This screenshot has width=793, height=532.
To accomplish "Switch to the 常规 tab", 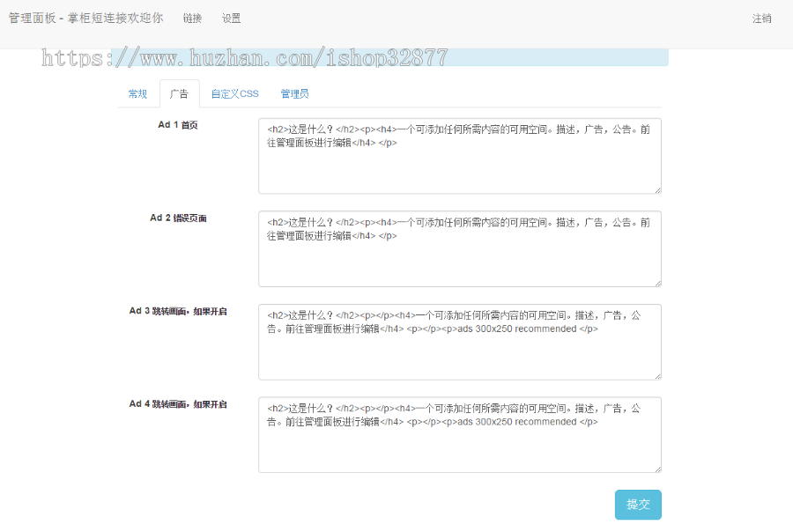I will 137,94.
